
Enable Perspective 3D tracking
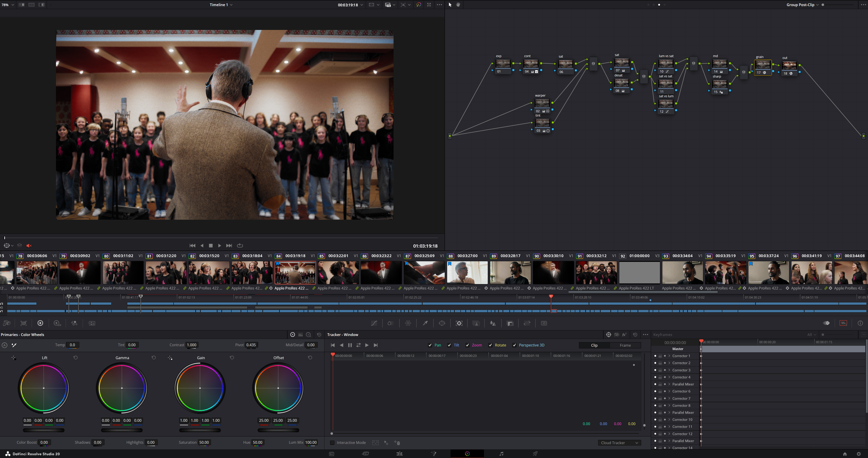pyautogui.click(x=515, y=345)
